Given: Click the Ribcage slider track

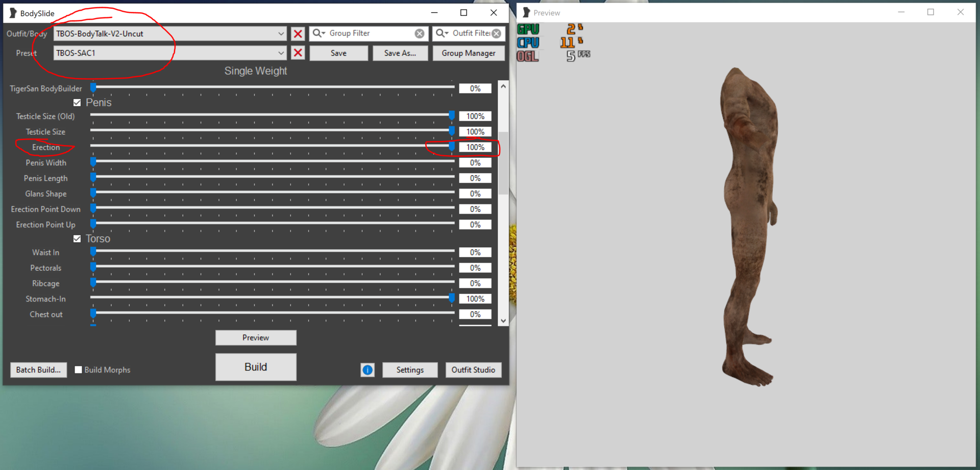Looking at the screenshot, I should pyautogui.click(x=273, y=282).
